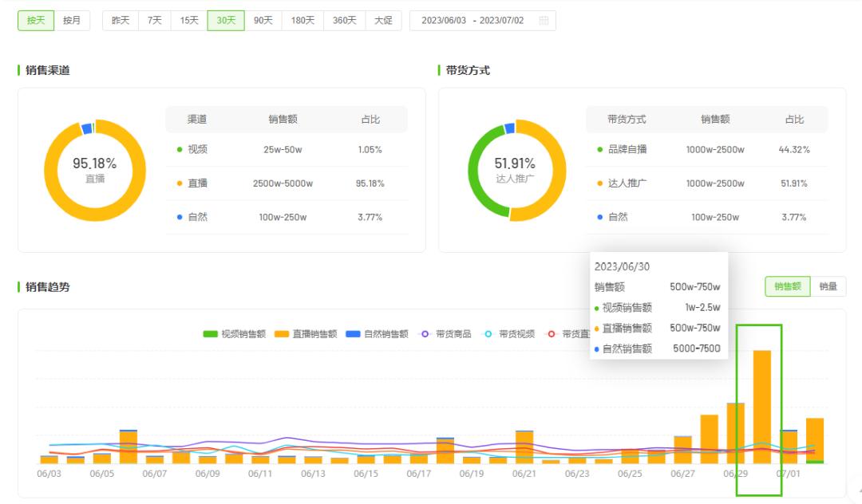
Task: Select the 大促 time range
Action: coord(384,21)
